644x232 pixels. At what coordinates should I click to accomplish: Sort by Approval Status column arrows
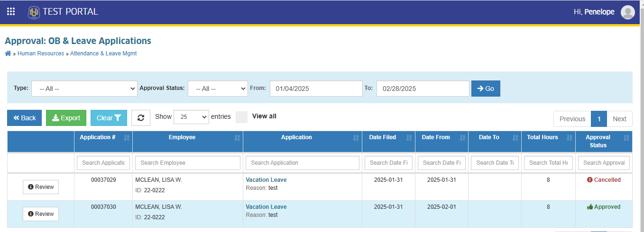click(626, 138)
